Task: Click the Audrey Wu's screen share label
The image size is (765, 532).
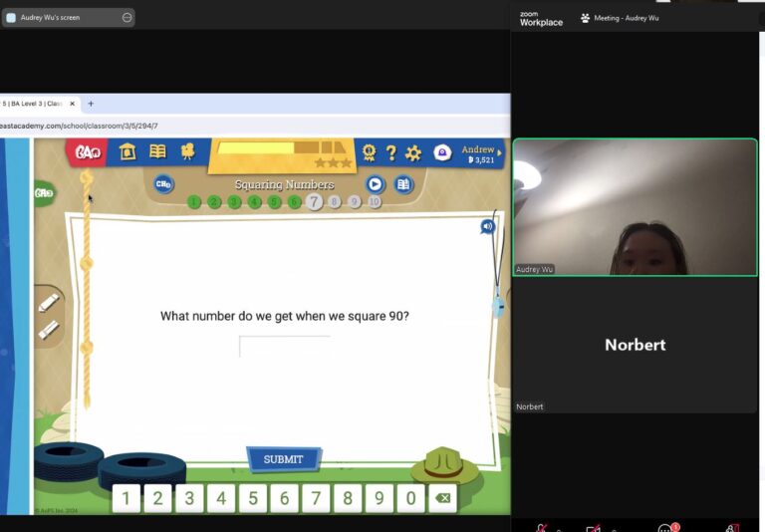Action: pyautogui.click(x=50, y=18)
